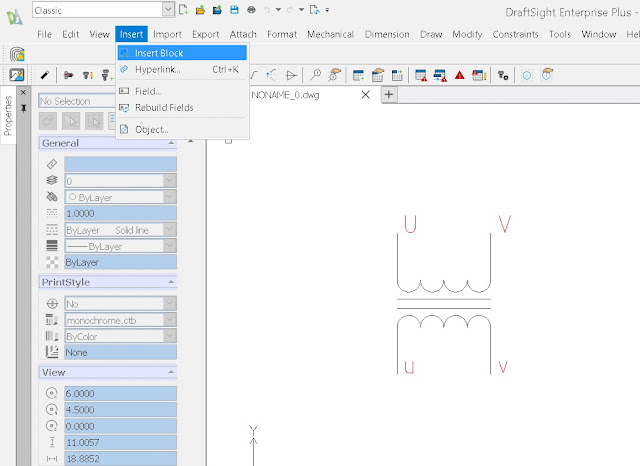Collapse the PrintStyle section
The height and width of the screenshot is (466, 640).
171,282
